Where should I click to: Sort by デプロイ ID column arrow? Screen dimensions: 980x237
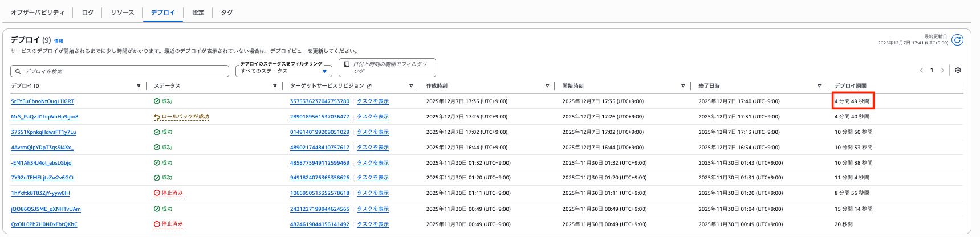click(x=139, y=86)
